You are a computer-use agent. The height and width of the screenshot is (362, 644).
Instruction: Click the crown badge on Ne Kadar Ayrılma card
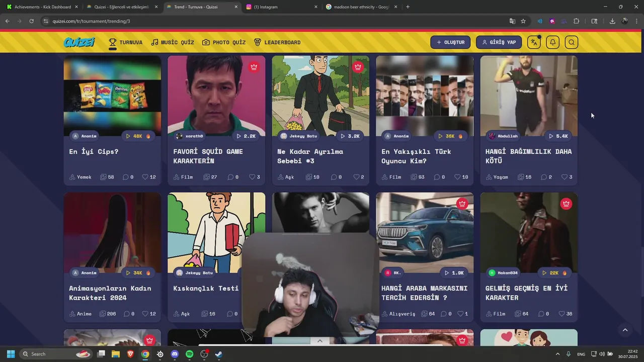(x=358, y=67)
